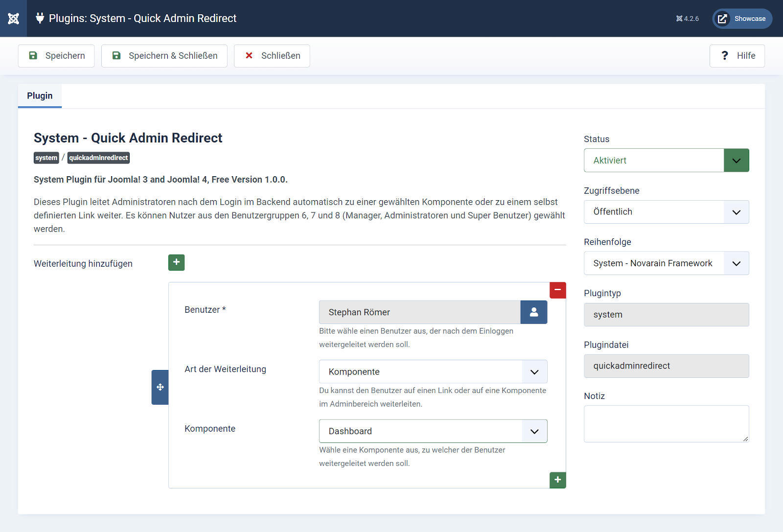
Task: Switch to the Plugin tab
Action: (40, 95)
